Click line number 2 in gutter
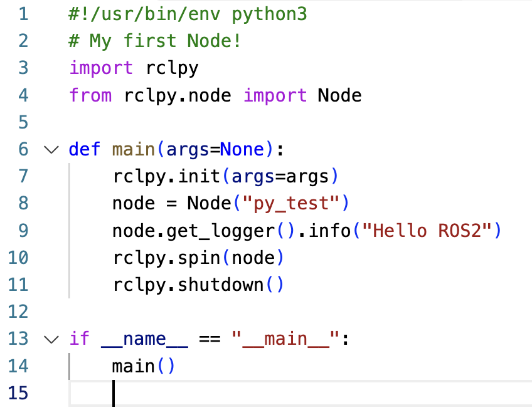Viewport: 532px width, 415px height. 23,41
